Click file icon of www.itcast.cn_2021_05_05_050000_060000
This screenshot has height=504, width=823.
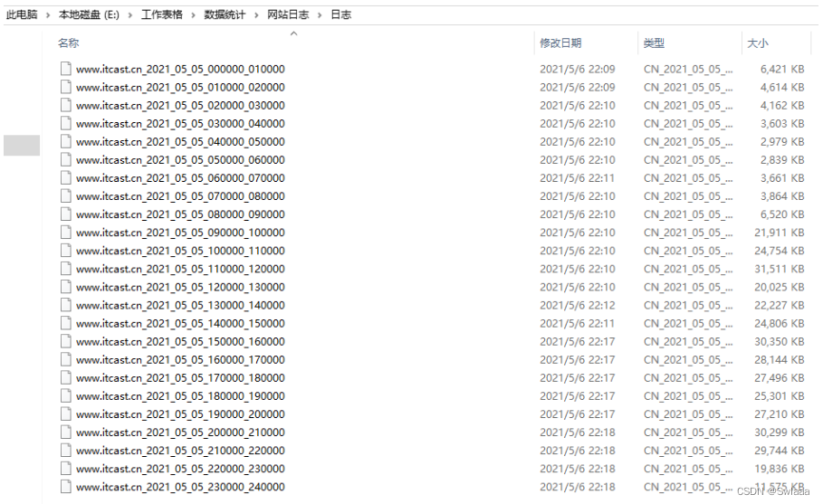(x=65, y=159)
